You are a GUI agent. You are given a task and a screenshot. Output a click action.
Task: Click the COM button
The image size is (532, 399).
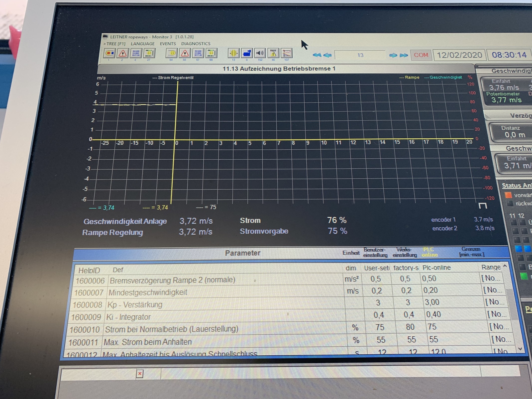point(421,55)
